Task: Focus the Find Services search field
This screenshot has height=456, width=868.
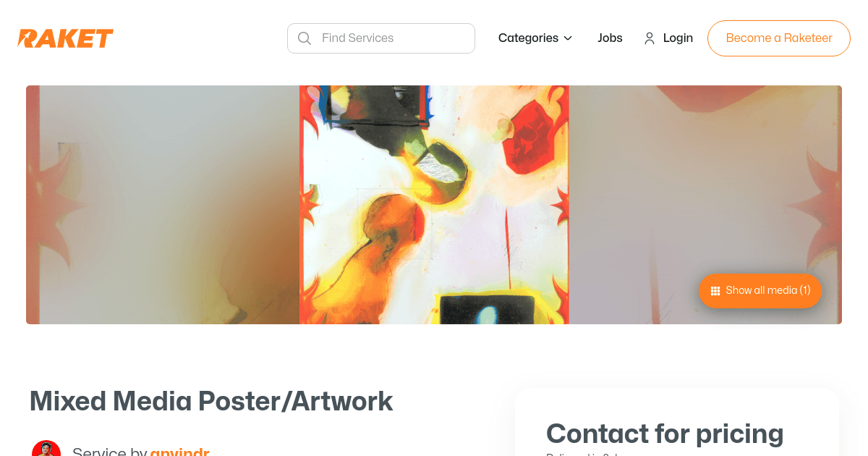Action: 381,38
